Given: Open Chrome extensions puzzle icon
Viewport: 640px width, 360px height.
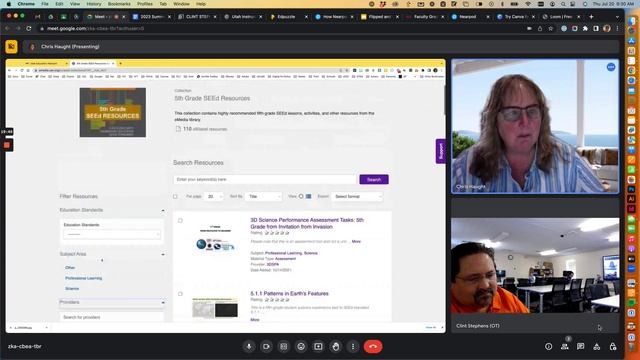Looking at the screenshot, I should tap(585, 29).
